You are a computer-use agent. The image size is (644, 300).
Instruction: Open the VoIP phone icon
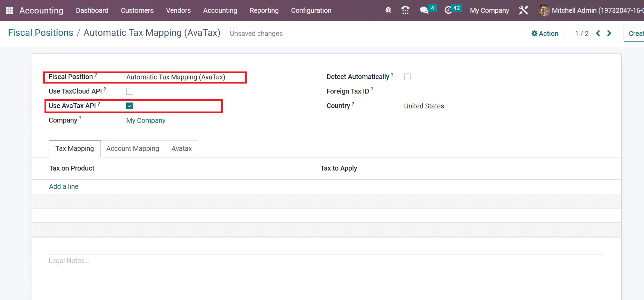pos(406,10)
